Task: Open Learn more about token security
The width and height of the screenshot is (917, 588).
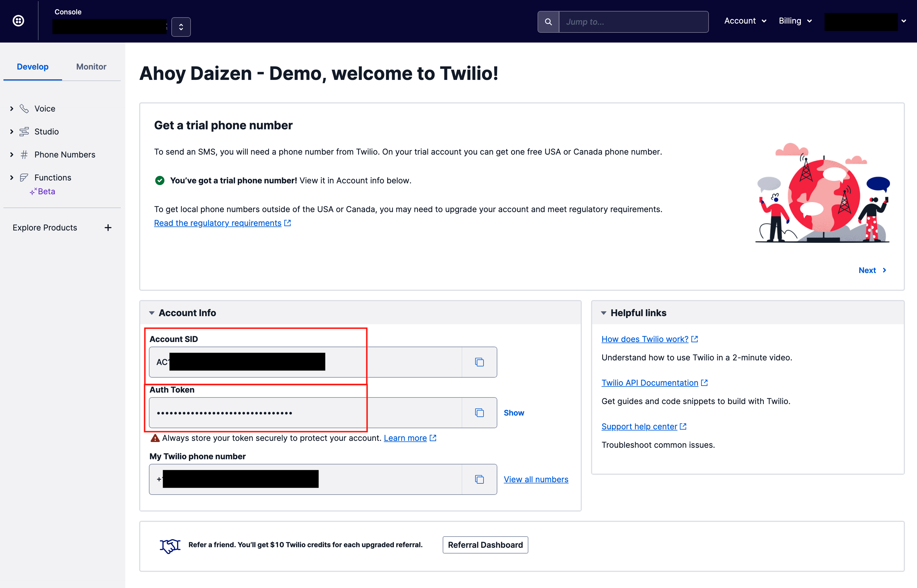Action: (405, 438)
